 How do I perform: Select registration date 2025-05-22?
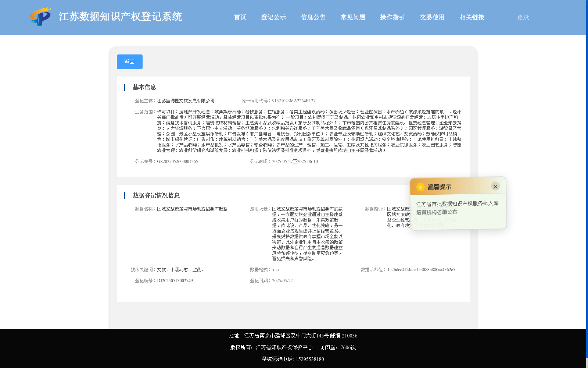pyautogui.click(x=282, y=281)
